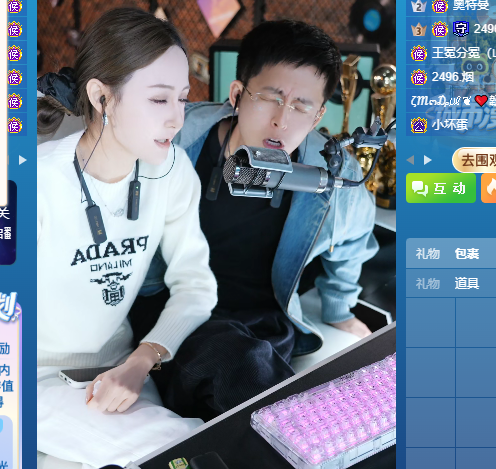Click the 侯 badge next to the rank 2 crown
This screenshot has height=469, width=496.
pyautogui.click(x=440, y=6)
